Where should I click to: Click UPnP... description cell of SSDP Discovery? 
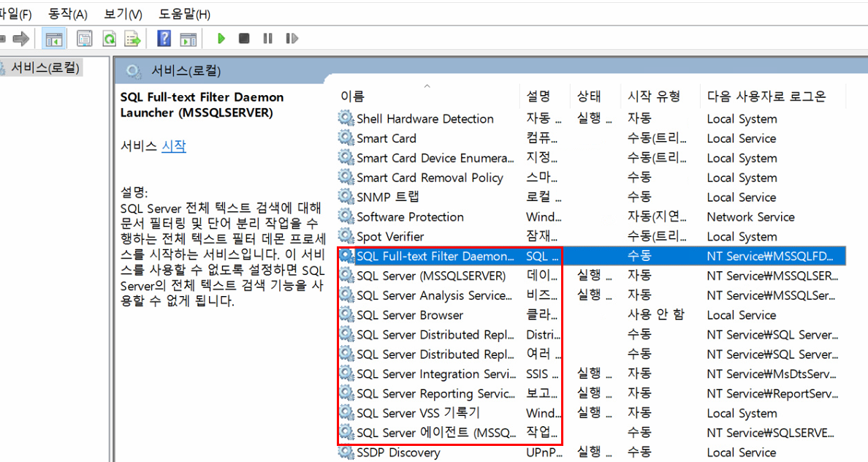544,452
